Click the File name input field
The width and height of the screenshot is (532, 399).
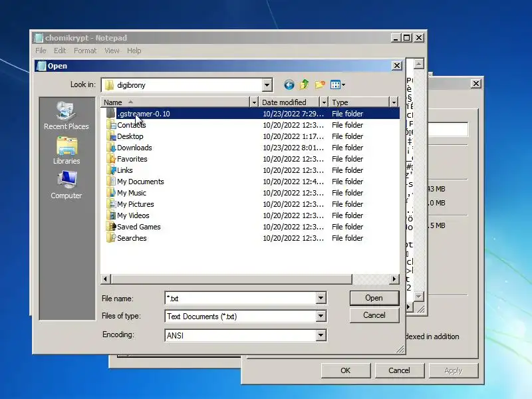point(241,298)
